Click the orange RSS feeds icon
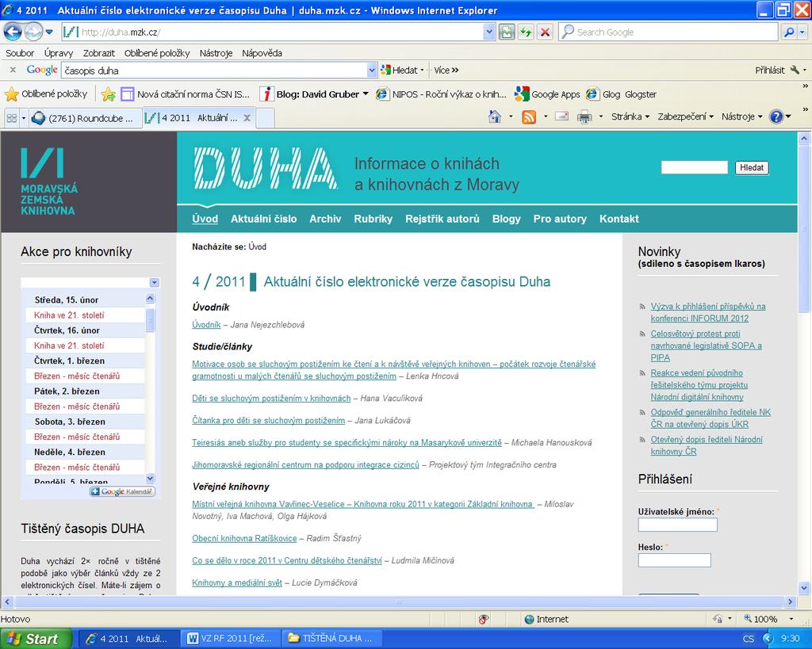The image size is (812, 649). click(529, 117)
